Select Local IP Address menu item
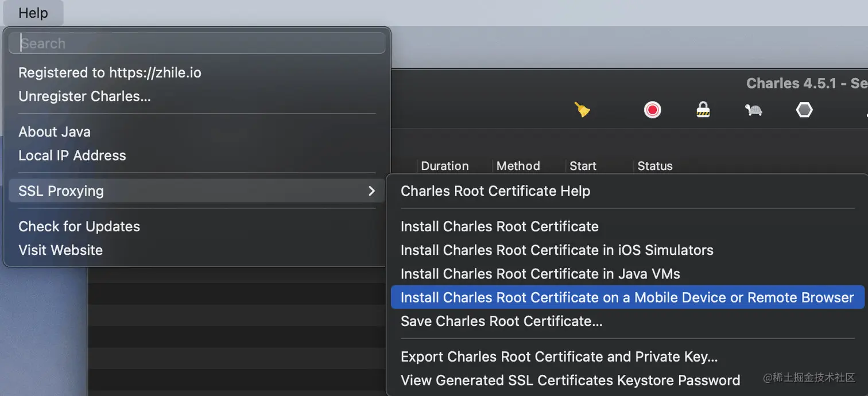The height and width of the screenshot is (396, 868). [x=72, y=156]
